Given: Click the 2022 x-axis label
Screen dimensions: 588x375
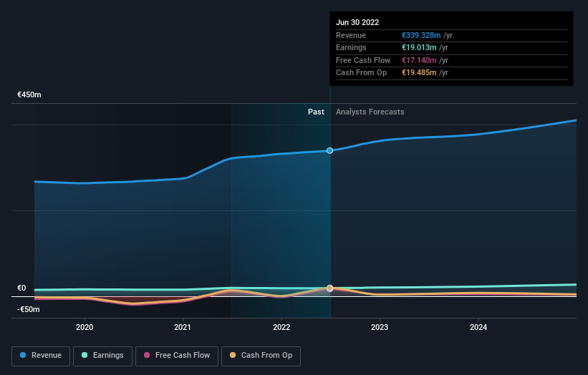Looking at the screenshot, I should tap(281, 328).
